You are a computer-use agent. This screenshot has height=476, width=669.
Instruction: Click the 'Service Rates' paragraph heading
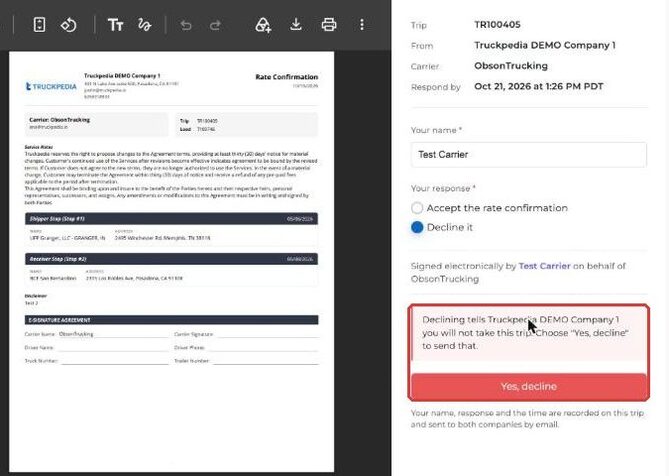[x=39, y=147]
